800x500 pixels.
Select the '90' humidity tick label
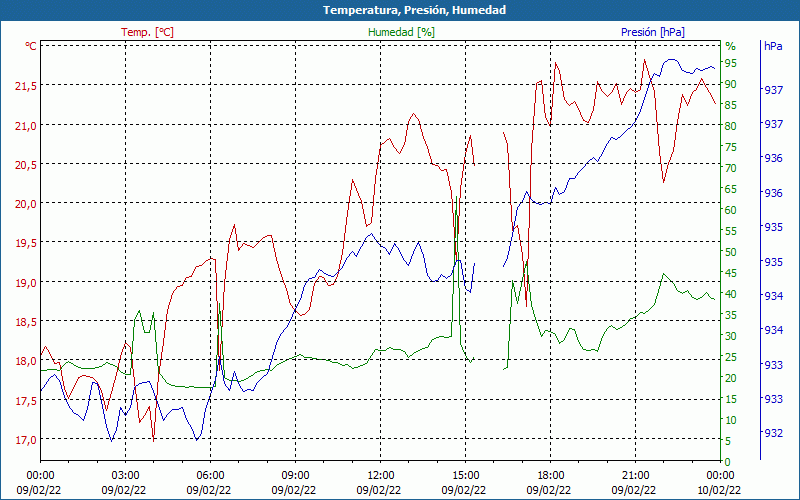731,84
